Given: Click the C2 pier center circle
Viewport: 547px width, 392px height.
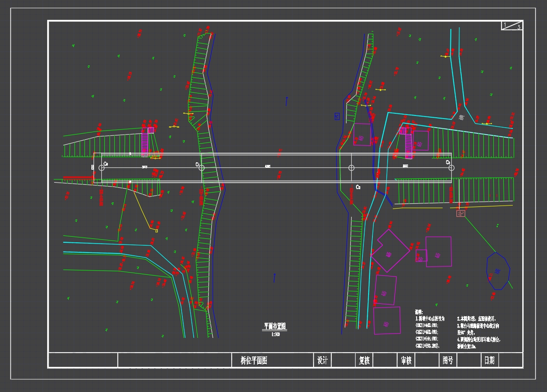Looking at the screenshot, I should point(351,168).
